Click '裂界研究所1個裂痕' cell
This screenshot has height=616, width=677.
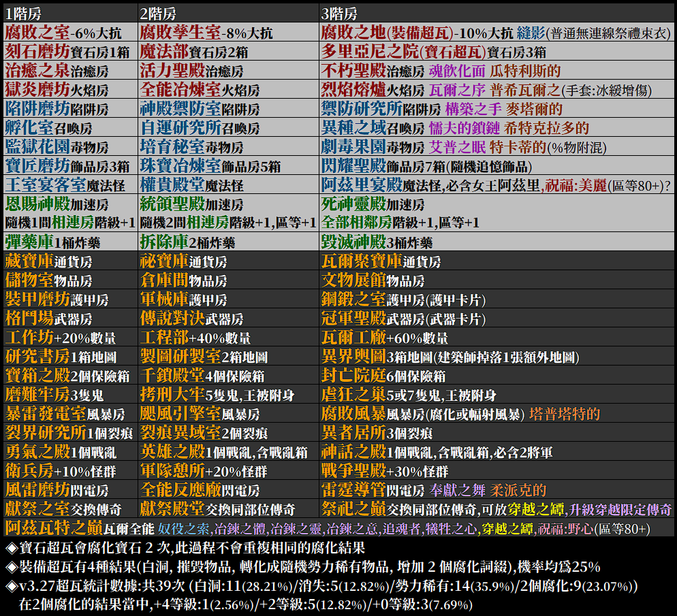(70, 432)
